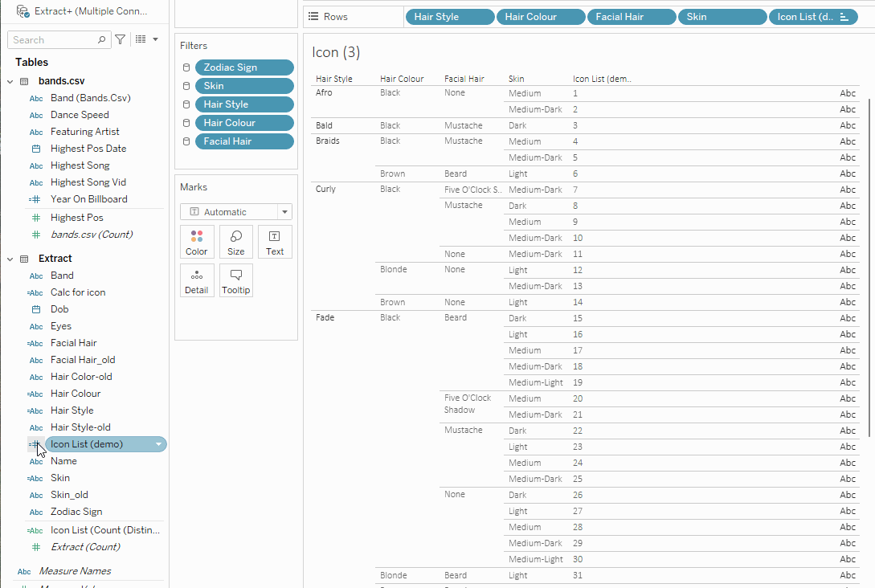Screen dimensions: 875x588
Task: Click the Zodiac Sign filter pill
Action: [244, 67]
